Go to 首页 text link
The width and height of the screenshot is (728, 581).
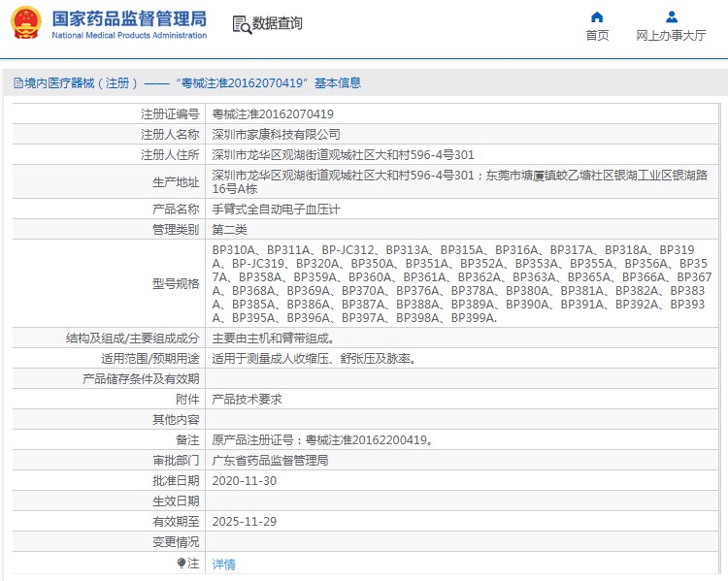[x=597, y=35]
